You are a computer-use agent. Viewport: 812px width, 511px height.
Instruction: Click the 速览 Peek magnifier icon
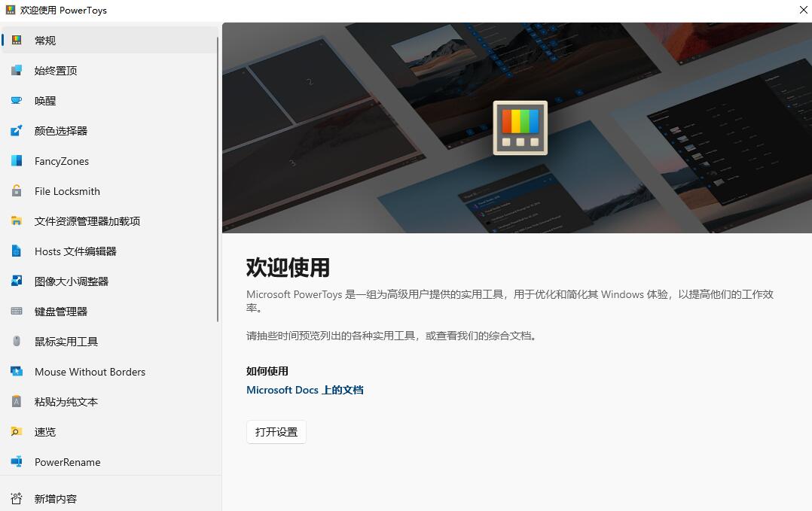(17, 431)
